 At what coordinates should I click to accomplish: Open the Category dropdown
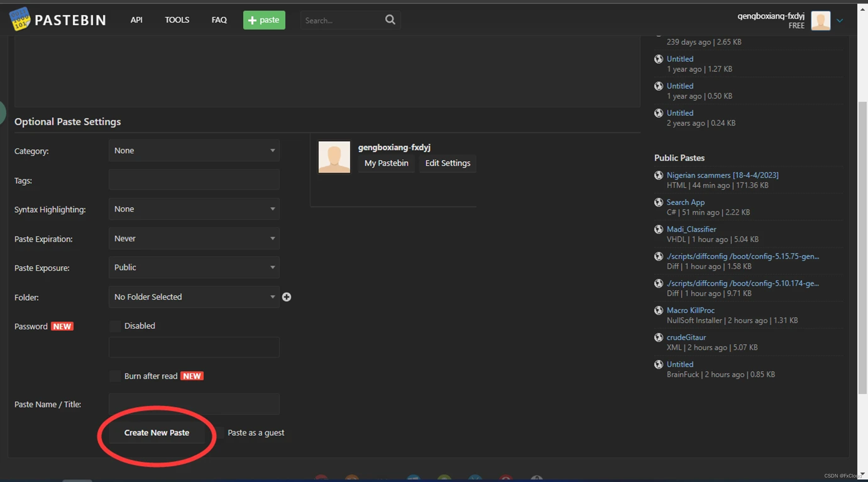[x=194, y=150]
